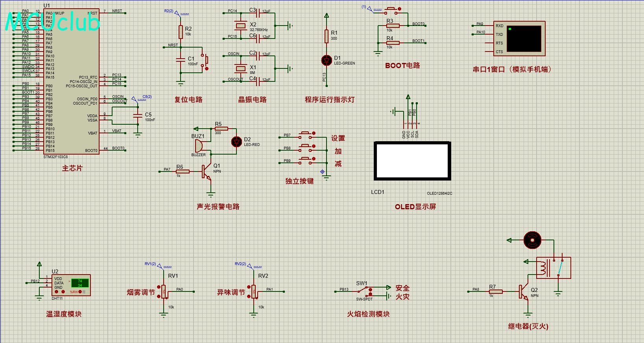Viewport: 644px width, 343px height.
Task: Select the LED-GREEN diode D1
Action: (327, 60)
